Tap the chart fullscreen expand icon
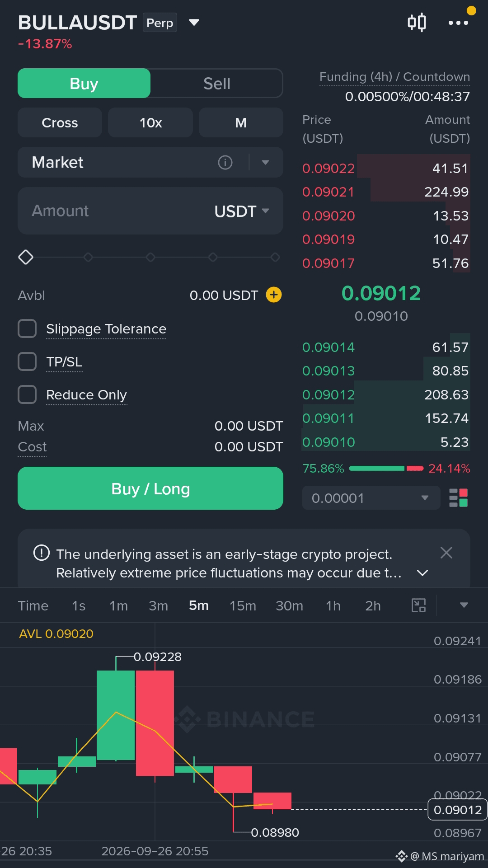This screenshot has width=488, height=868. click(418, 605)
